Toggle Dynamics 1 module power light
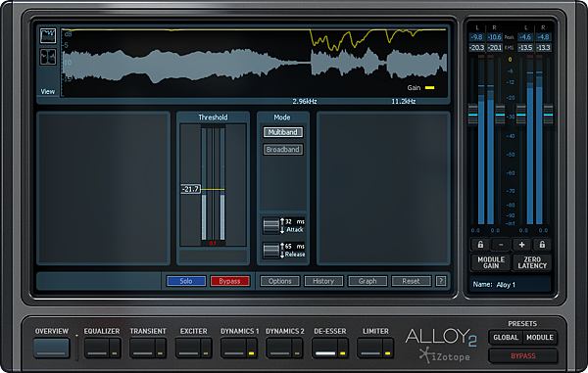The width and height of the screenshot is (588, 373). tap(251, 348)
